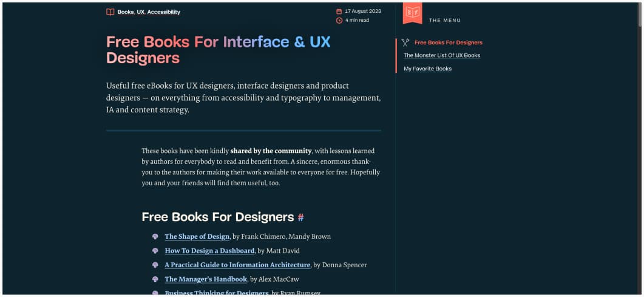Open A Practical Guide to Information Architecture
This screenshot has width=644, height=297.
point(237,265)
